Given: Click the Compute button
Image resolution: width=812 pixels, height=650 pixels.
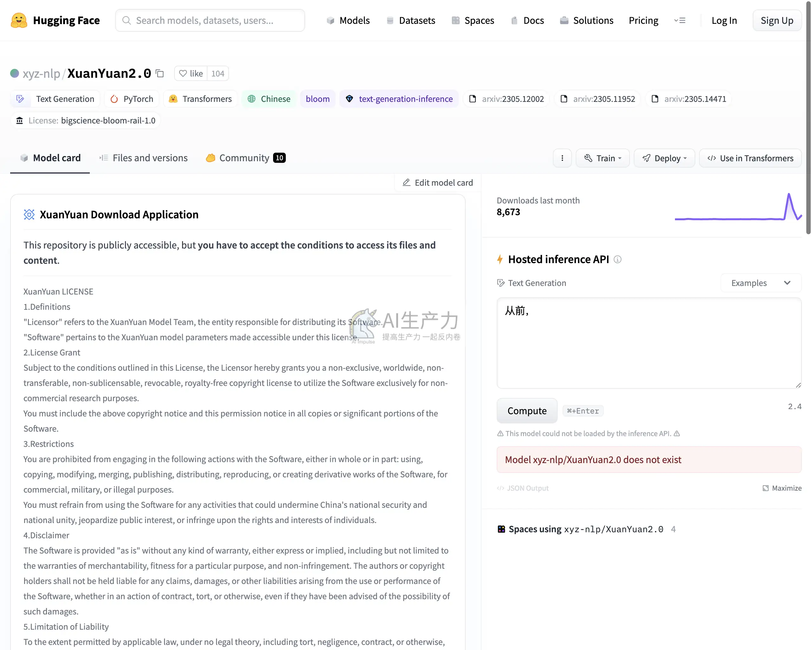Looking at the screenshot, I should coord(527,411).
